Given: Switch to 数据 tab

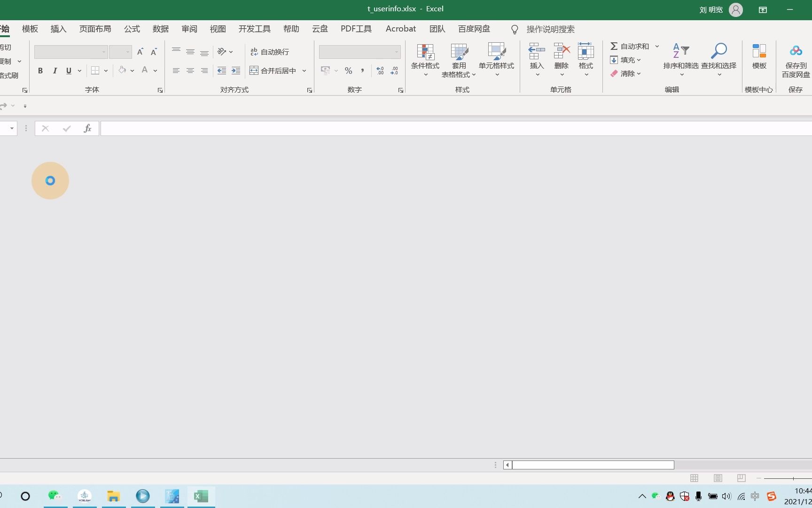Looking at the screenshot, I should 161,29.
